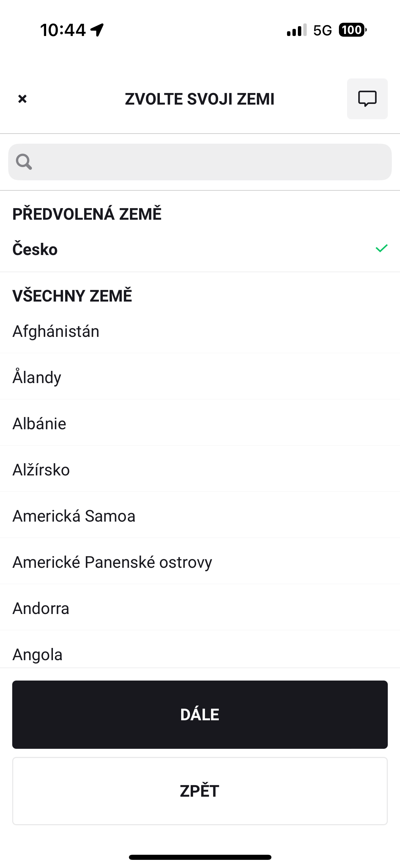Tap the battery indicator in status bar
400x868 pixels.
[x=352, y=30]
